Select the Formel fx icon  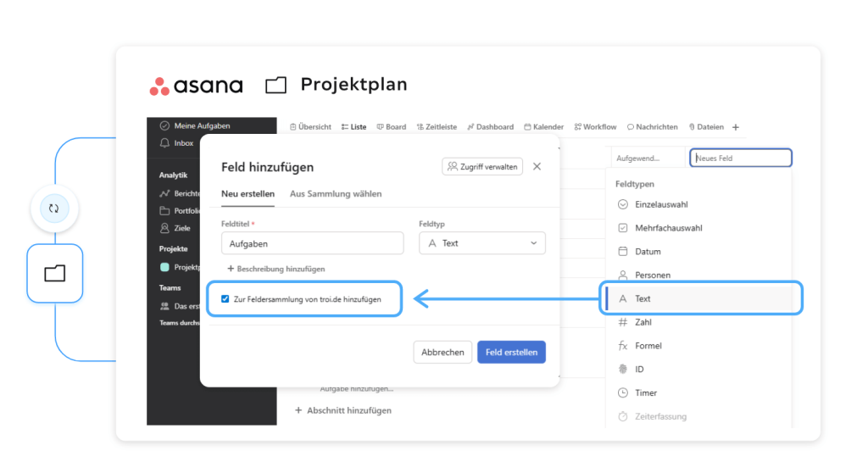click(x=623, y=346)
